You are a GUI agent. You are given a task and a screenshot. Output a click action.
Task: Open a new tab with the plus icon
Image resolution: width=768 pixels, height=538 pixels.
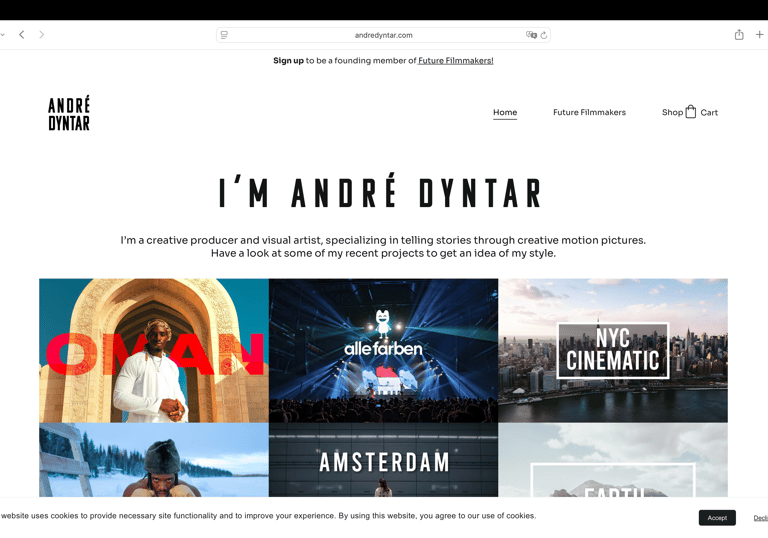click(759, 34)
